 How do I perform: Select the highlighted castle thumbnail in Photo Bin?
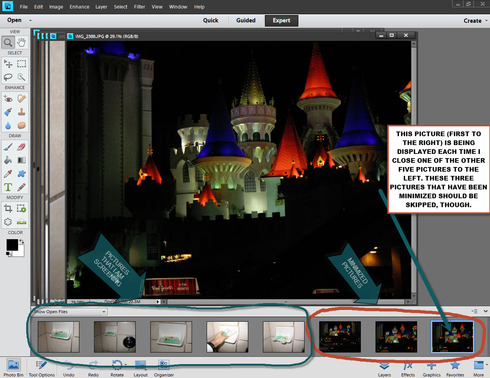[452, 337]
